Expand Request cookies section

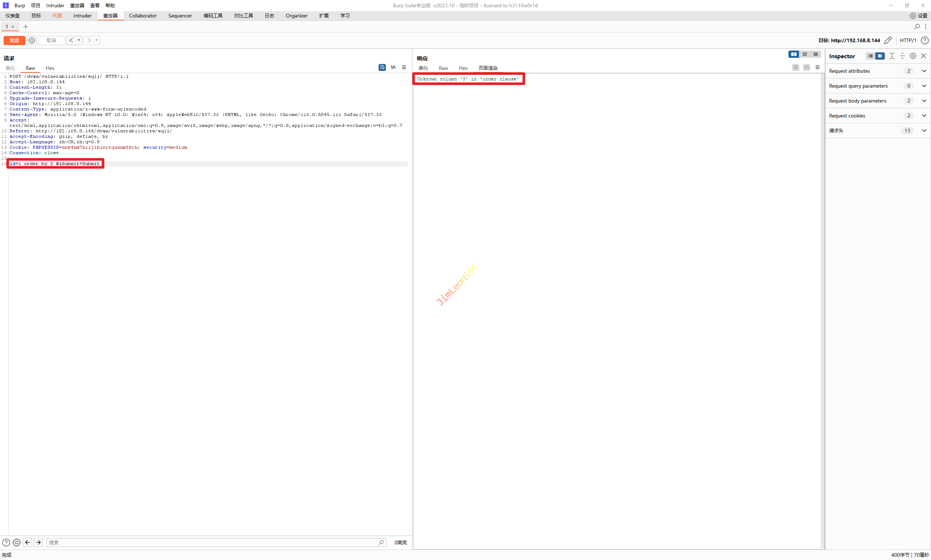pos(924,116)
